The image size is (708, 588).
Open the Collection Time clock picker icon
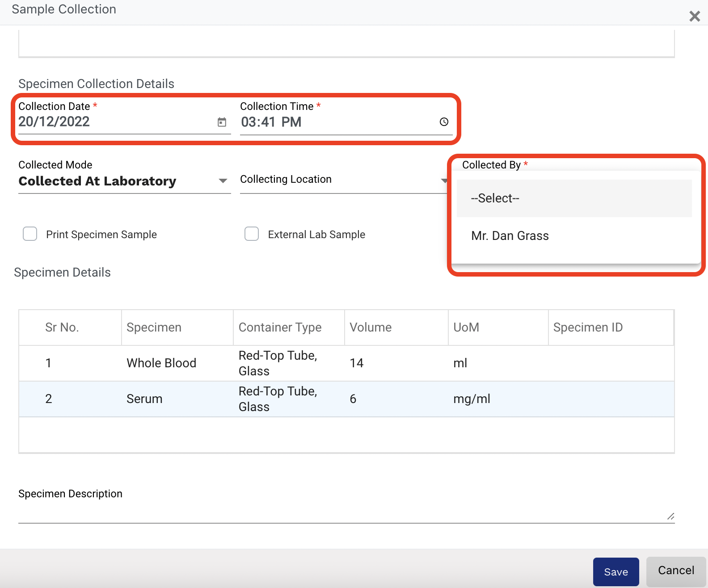click(x=444, y=122)
